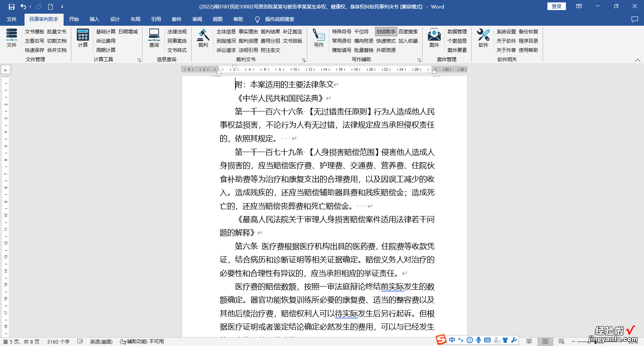Image resolution: width=644 pixels, height=346 pixels.
Task: Switch to the 审阅 ribbon tab
Action: (197, 19)
